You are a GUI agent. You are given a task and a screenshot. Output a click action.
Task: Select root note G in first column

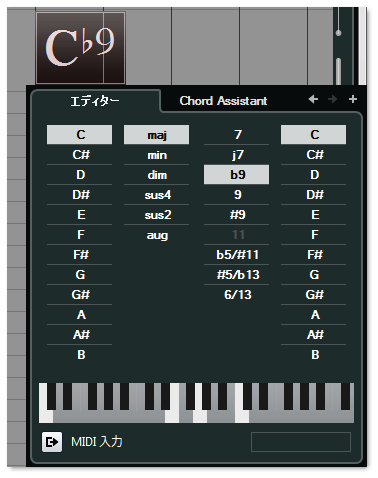(79, 275)
